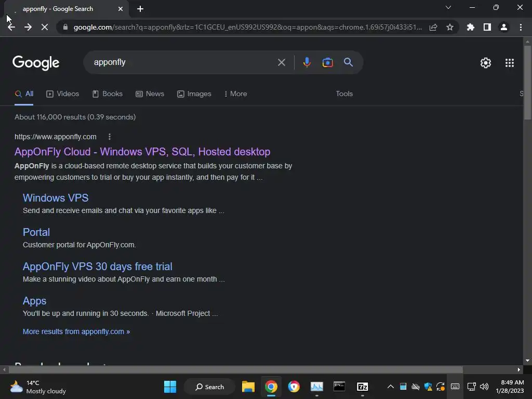
Task: Open the Windows VPS sitelink
Action: [x=56, y=198]
